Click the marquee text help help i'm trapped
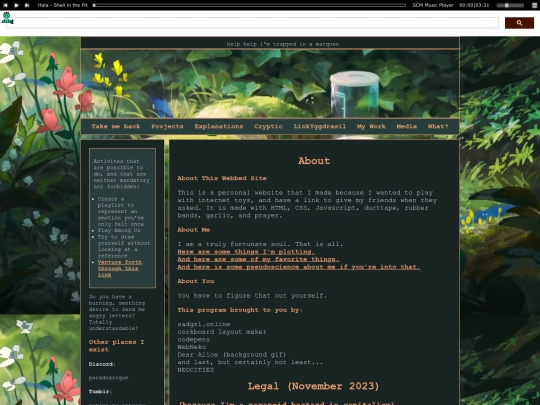The height and width of the screenshot is (405, 540). (x=282, y=44)
